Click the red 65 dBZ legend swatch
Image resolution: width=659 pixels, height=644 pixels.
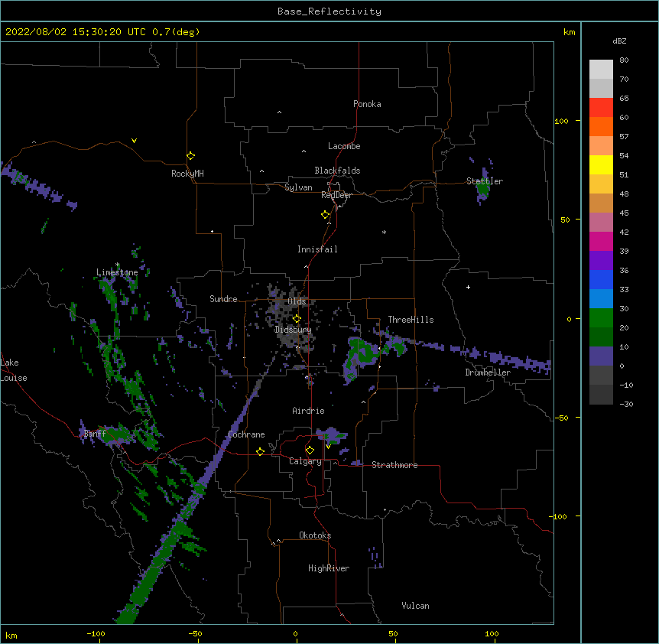tap(601, 108)
